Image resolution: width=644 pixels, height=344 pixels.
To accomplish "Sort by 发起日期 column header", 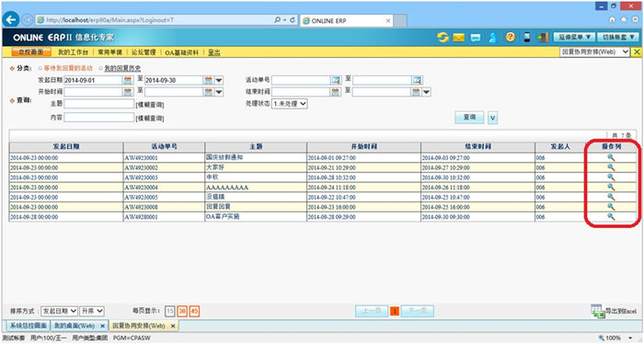I will click(66, 146).
